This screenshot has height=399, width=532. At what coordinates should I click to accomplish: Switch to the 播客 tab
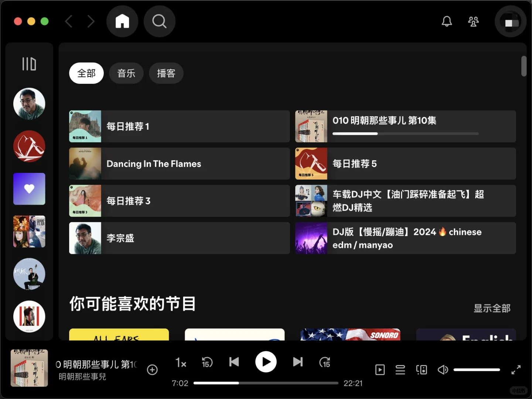pyautogui.click(x=166, y=73)
